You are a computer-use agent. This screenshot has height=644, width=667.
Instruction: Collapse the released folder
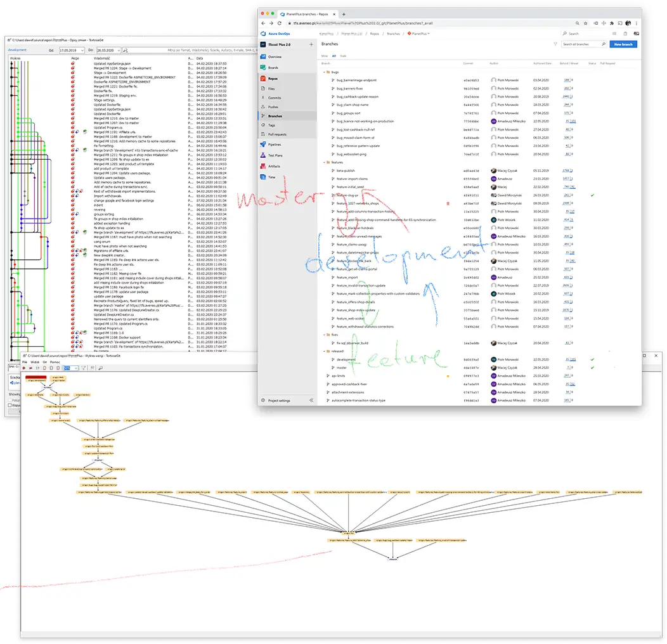point(324,351)
